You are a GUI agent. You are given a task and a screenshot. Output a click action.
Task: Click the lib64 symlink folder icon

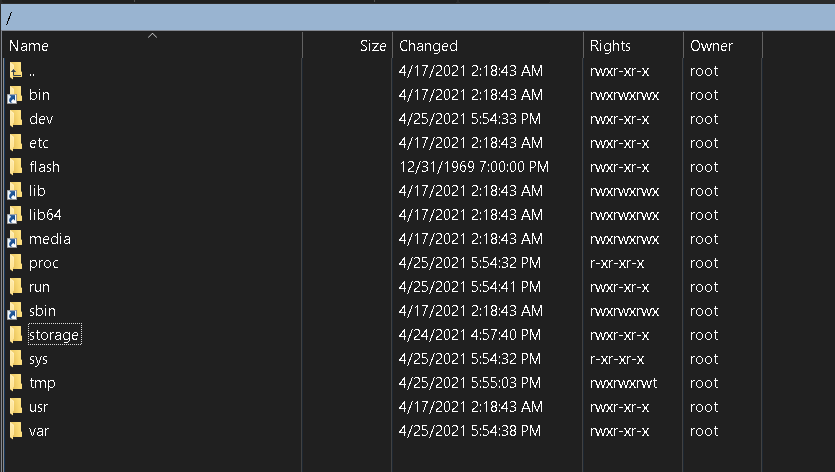tap(15, 215)
